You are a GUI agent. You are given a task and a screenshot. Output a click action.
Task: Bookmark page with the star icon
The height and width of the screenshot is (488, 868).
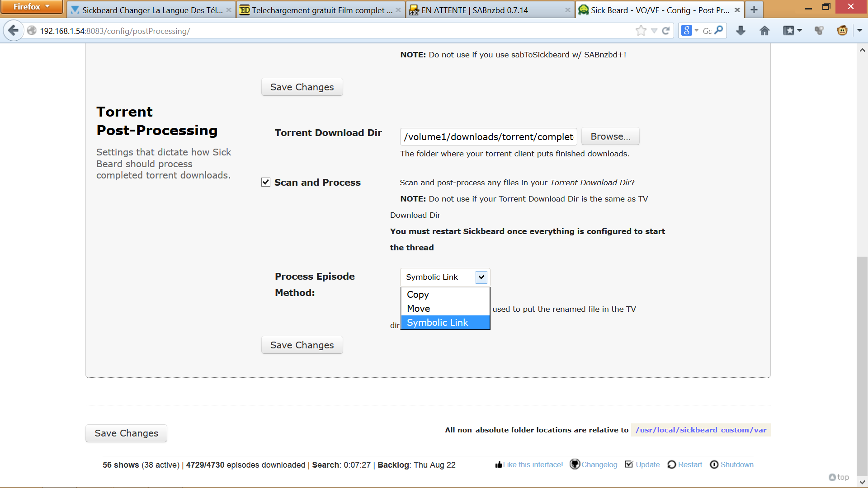point(641,31)
